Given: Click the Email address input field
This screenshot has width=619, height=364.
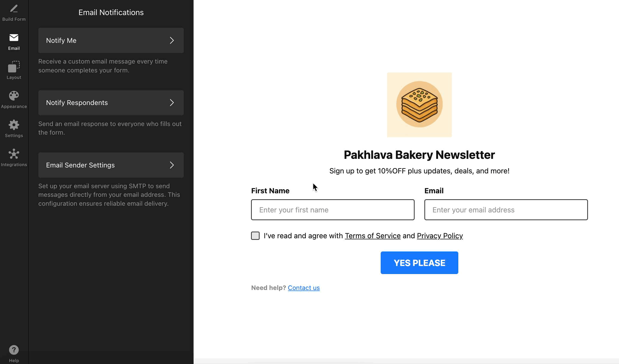Looking at the screenshot, I should 506,210.
